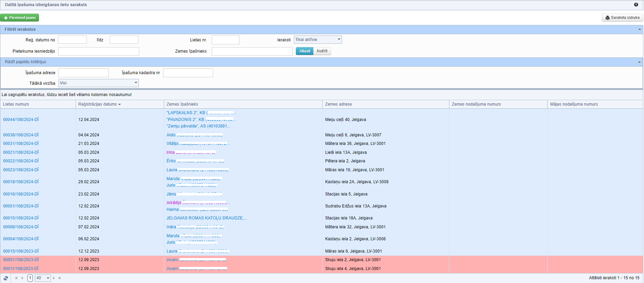Screen dimensions: 644x283
Task: Open owner Irina link
Action: [191, 152]
